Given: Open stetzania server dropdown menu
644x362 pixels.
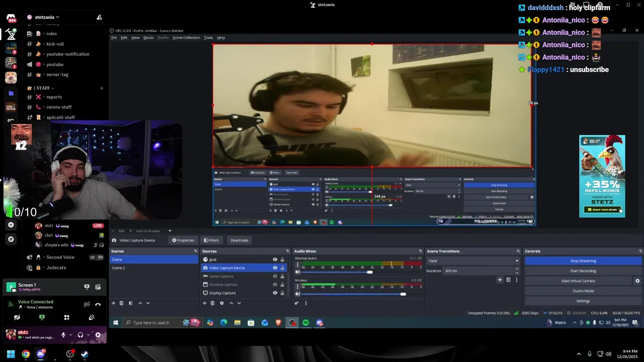Looking at the screenshot, I should coord(46,17).
